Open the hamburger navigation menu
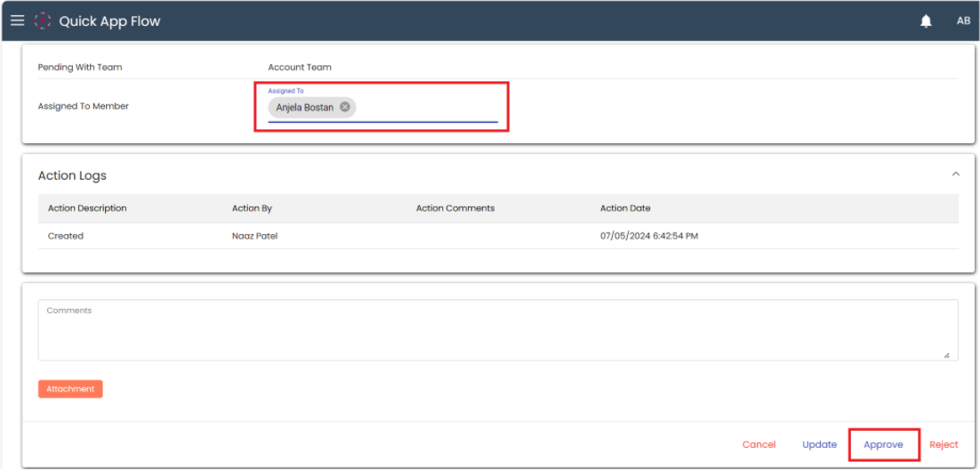Viewport: 980px width, 470px height. pos(17,20)
